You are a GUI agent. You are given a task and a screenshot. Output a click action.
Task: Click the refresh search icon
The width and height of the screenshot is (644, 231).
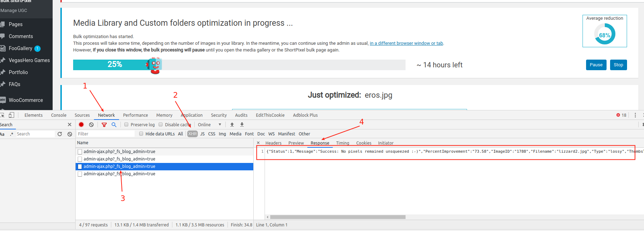coord(60,134)
